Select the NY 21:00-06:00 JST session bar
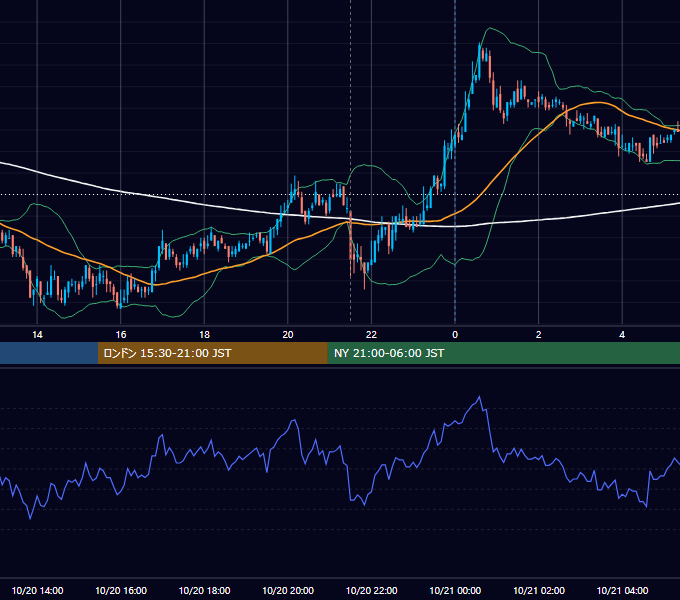680x600 pixels. 503,353
